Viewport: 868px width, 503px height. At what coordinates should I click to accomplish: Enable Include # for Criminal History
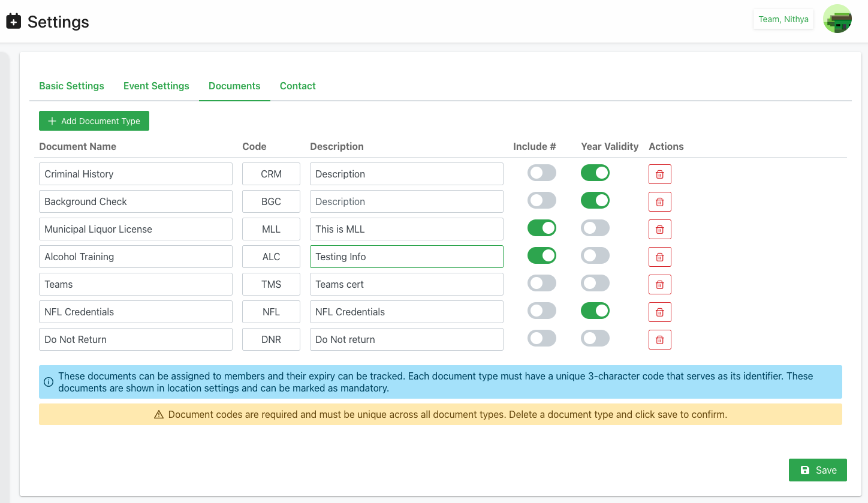point(541,173)
